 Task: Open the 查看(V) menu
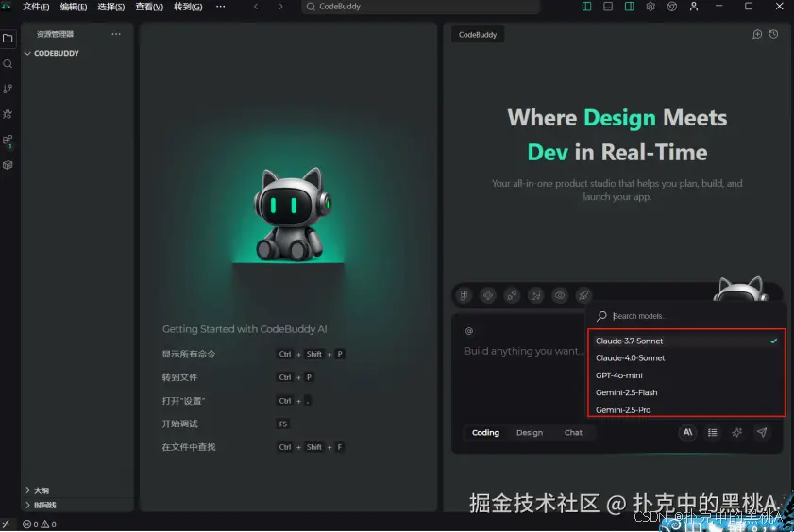click(149, 7)
